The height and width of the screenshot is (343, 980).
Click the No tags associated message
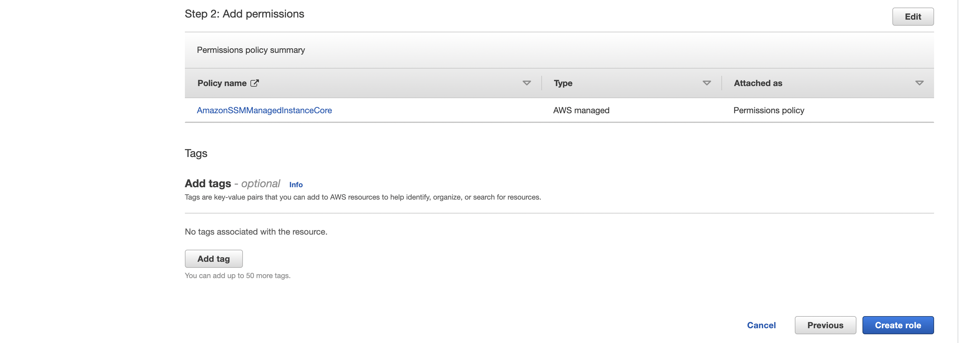point(256,232)
